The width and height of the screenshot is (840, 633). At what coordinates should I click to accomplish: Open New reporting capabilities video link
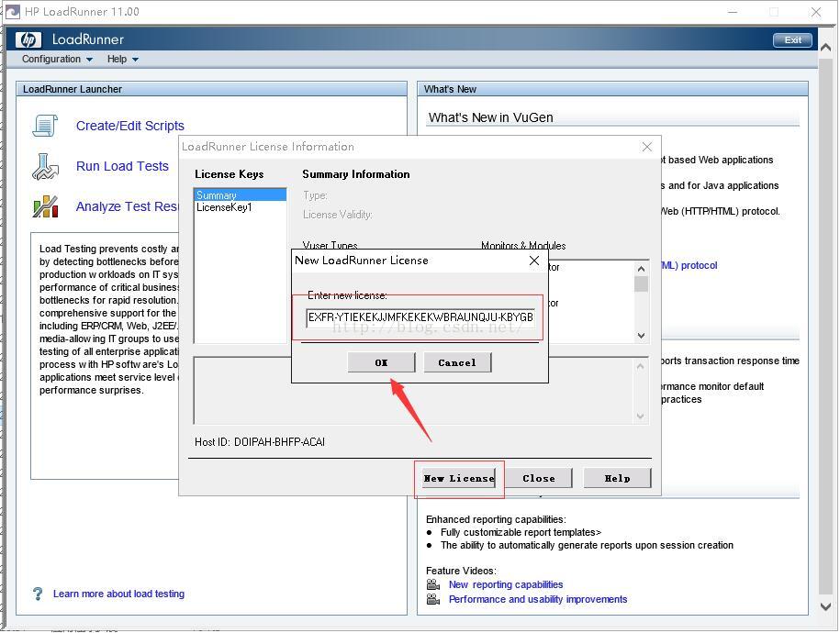click(506, 584)
